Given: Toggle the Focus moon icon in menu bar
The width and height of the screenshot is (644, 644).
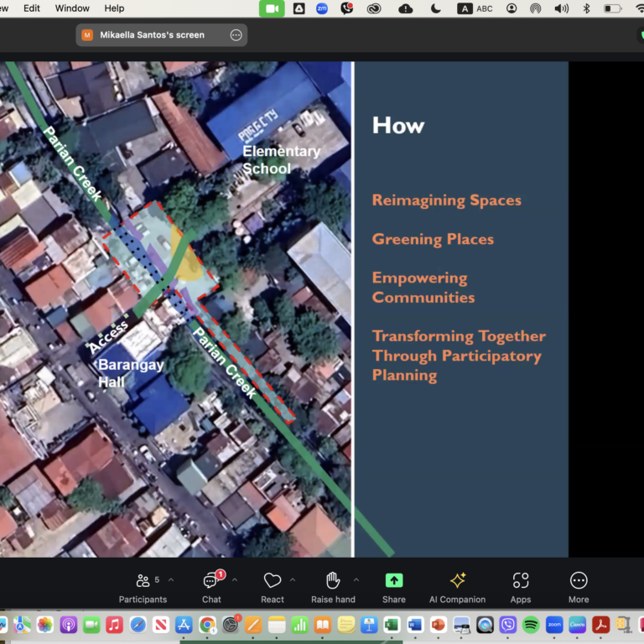Looking at the screenshot, I should click(436, 8).
